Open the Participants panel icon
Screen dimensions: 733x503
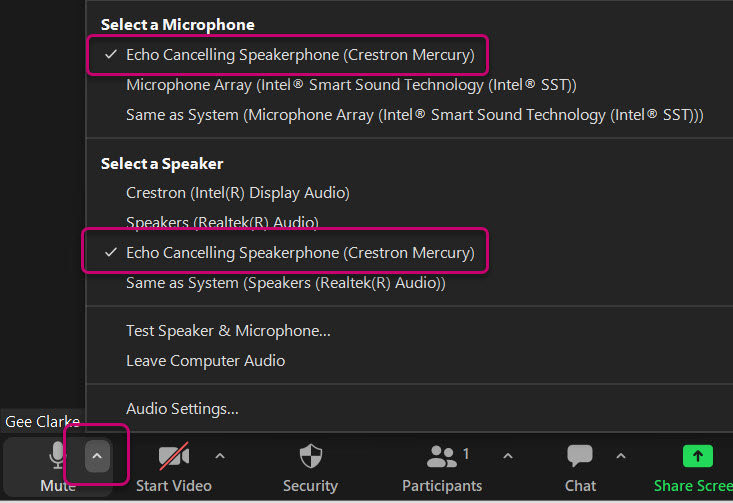(442, 456)
